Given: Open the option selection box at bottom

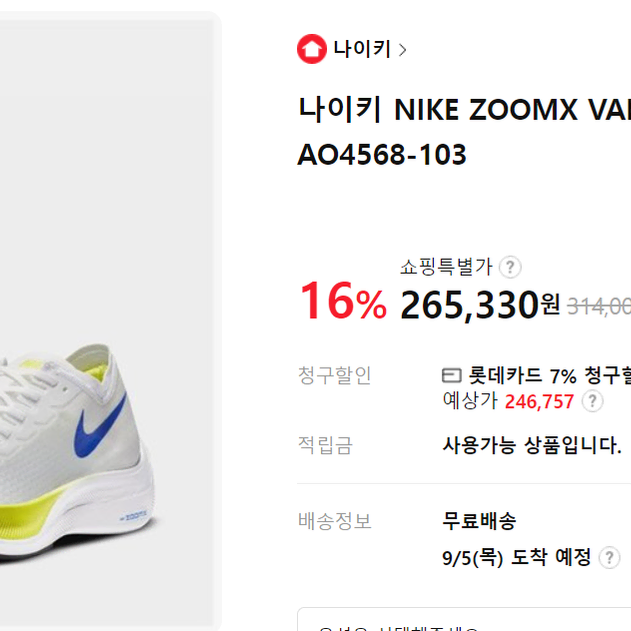Looking at the screenshot, I should click(x=464, y=620).
